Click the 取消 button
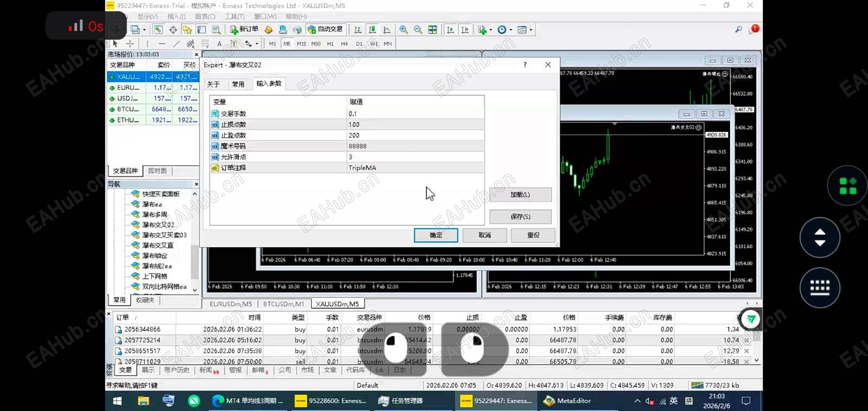The height and width of the screenshot is (411, 868). tap(485, 235)
